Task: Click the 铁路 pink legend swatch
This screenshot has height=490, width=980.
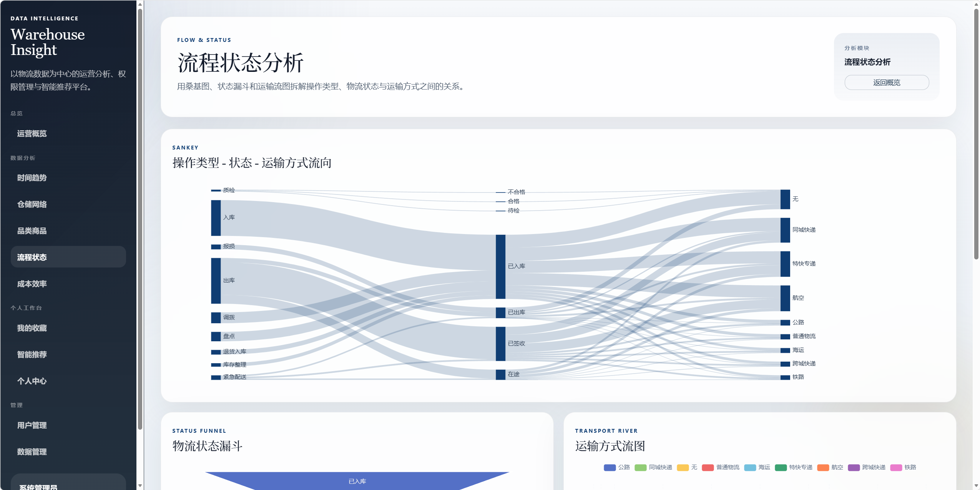Action: pyautogui.click(x=896, y=467)
